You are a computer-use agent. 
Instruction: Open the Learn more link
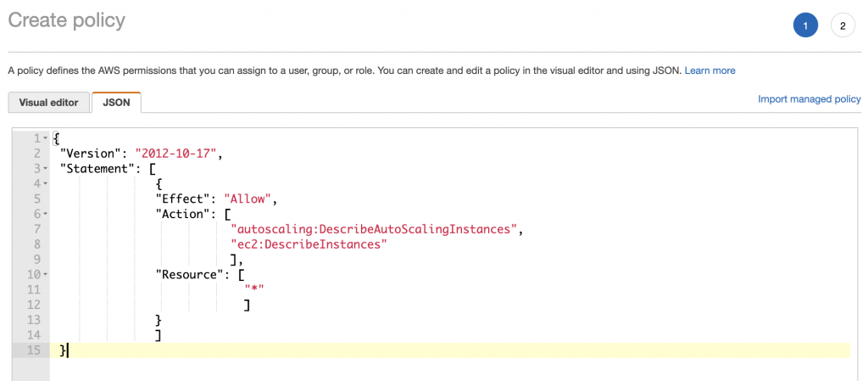coord(710,71)
